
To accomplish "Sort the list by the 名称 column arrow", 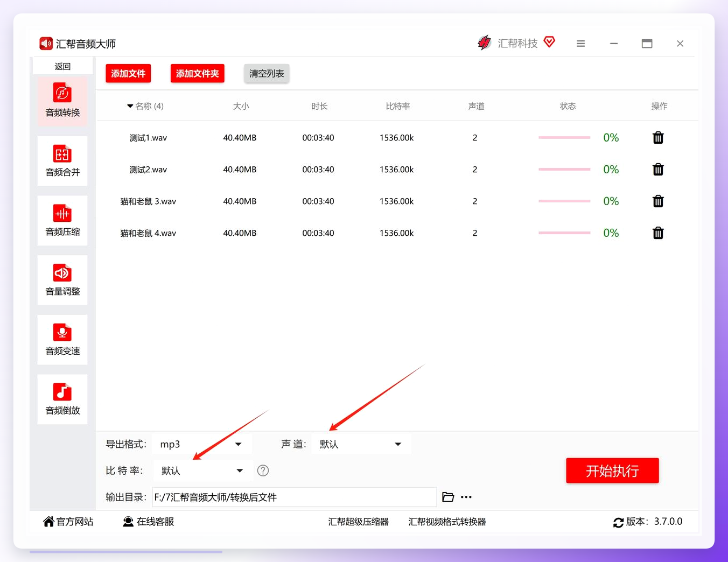I will click(130, 106).
